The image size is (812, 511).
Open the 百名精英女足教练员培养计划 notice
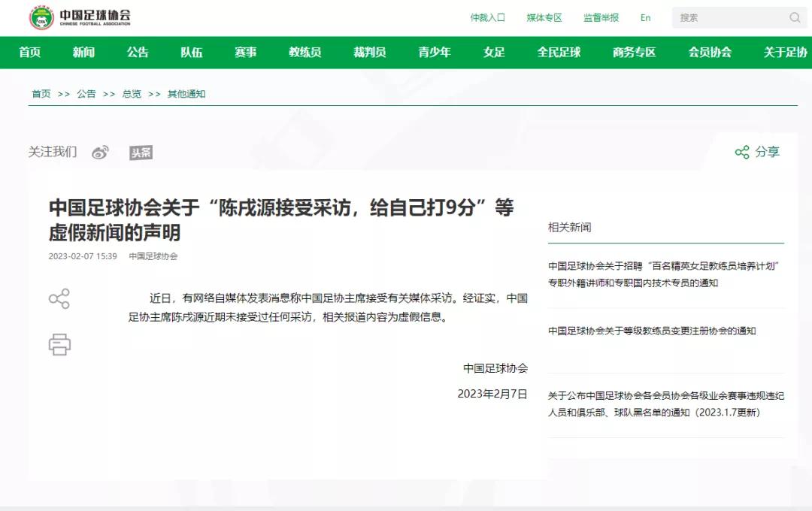click(665, 274)
